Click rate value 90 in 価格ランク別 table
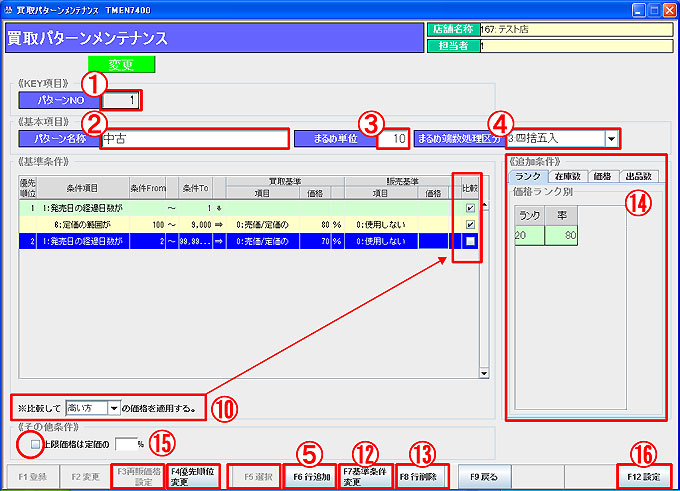Viewport: 680px width, 491px height. [x=561, y=236]
